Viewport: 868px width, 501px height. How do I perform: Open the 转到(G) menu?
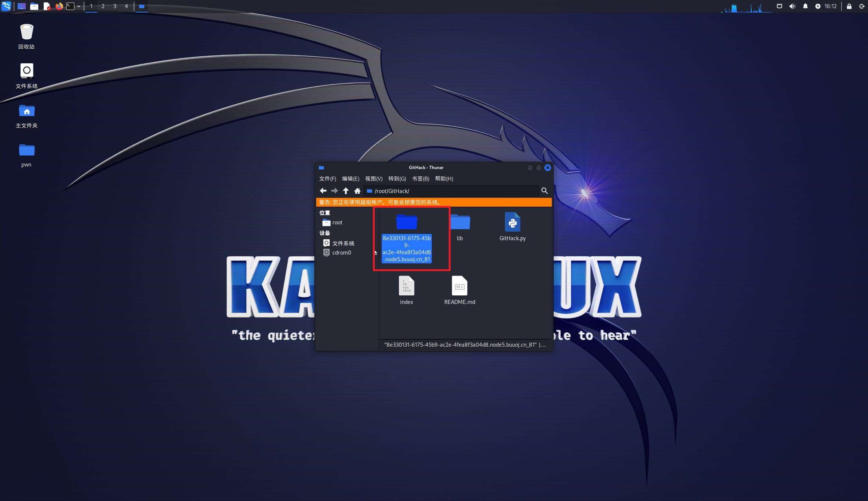[397, 179]
